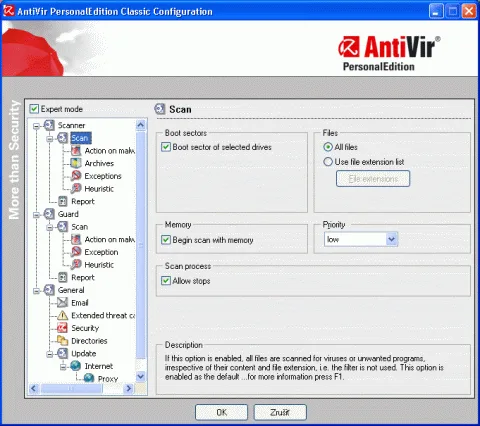
Task: Collapse the Scan node under Guard
Action: pyautogui.click(x=50, y=227)
